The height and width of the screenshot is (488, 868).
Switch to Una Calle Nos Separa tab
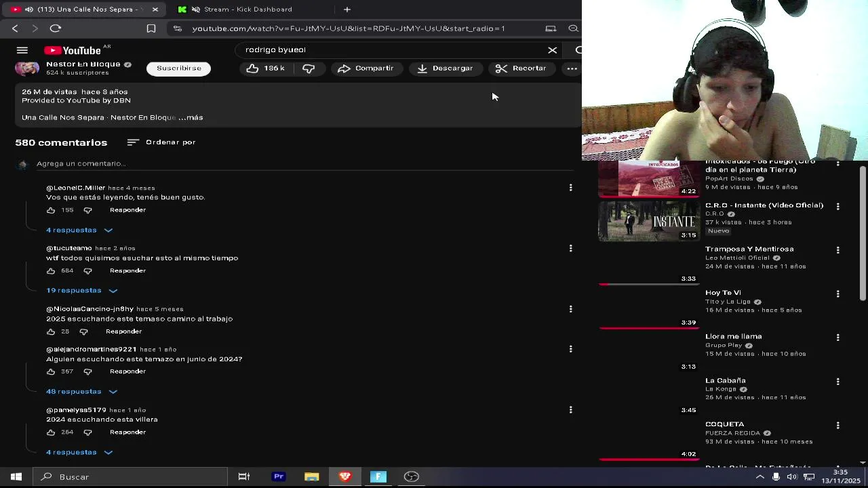click(x=82, y=9)
